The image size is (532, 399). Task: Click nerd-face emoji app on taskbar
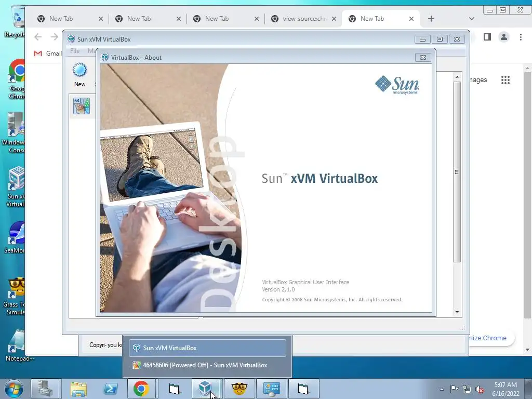pos(239,389)
